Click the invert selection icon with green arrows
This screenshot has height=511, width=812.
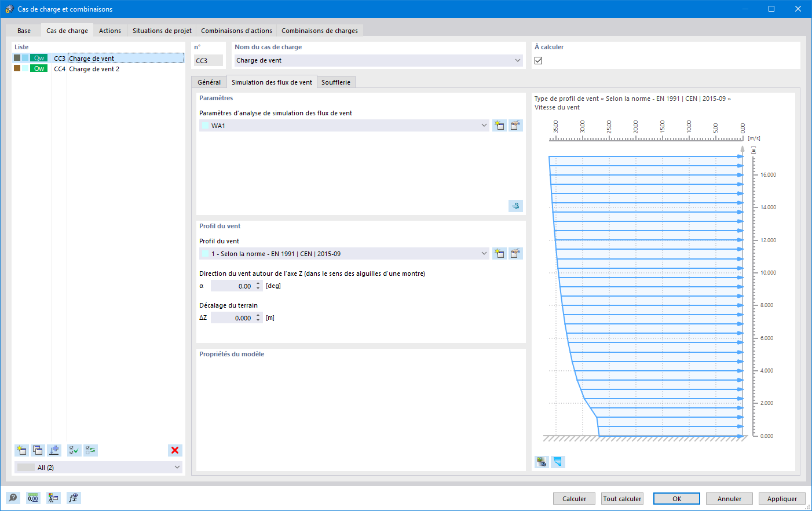tap(90, 450)
